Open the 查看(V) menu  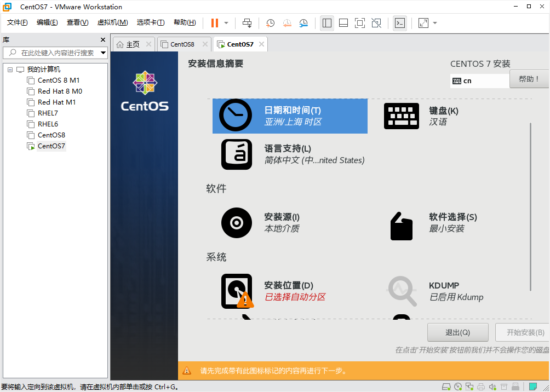[x=78, y=22]
